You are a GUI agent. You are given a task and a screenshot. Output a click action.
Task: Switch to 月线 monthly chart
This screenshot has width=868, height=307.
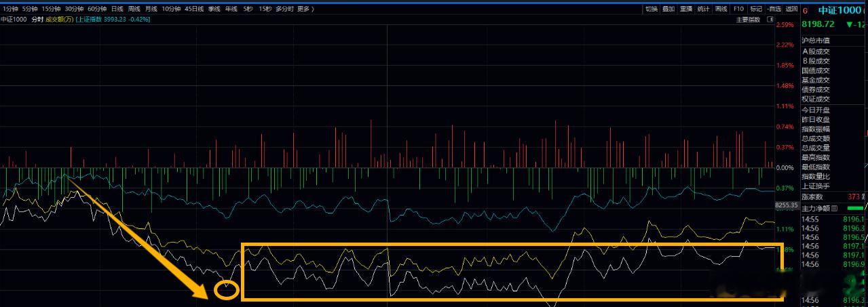click(x=151, y=9)
